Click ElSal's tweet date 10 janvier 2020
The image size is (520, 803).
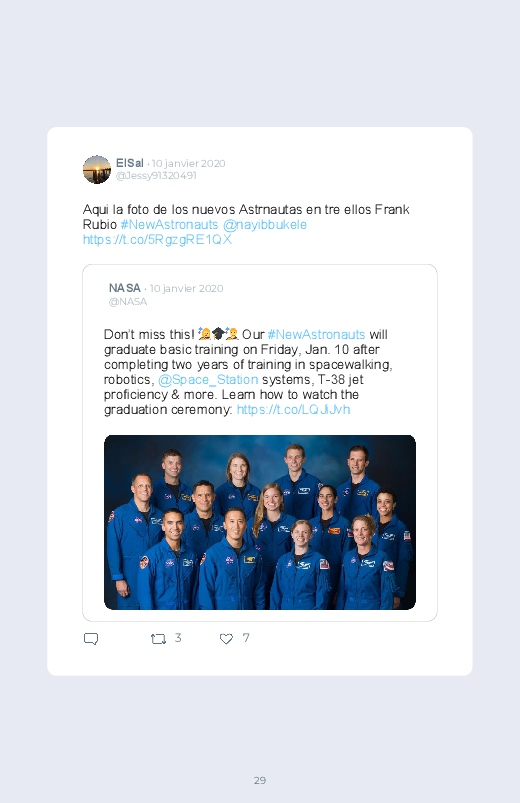coord(189,163)
